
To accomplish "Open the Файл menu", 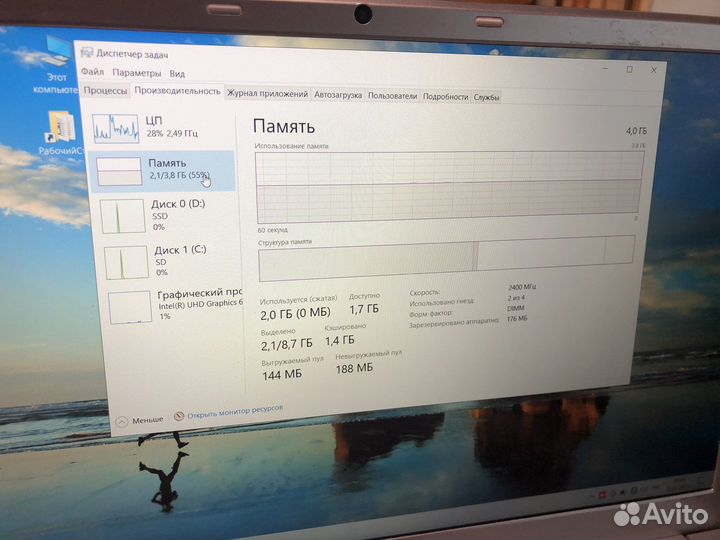I will coord(92,73).
